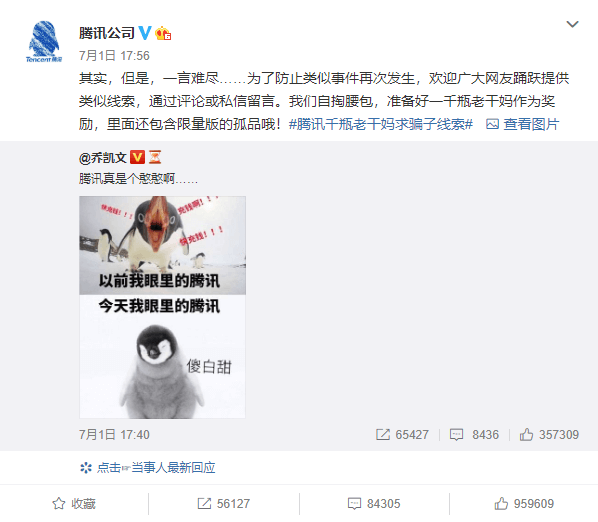Open the original post timestamp 7月1日 17:40
Screen dimensions: 598x522
tap(114, 435)
